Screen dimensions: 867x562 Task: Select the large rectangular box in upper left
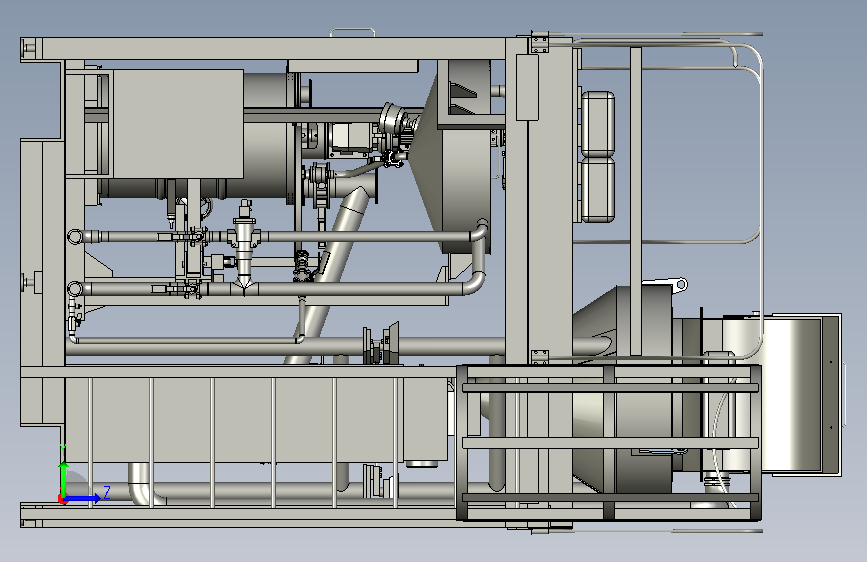(177, 123)
